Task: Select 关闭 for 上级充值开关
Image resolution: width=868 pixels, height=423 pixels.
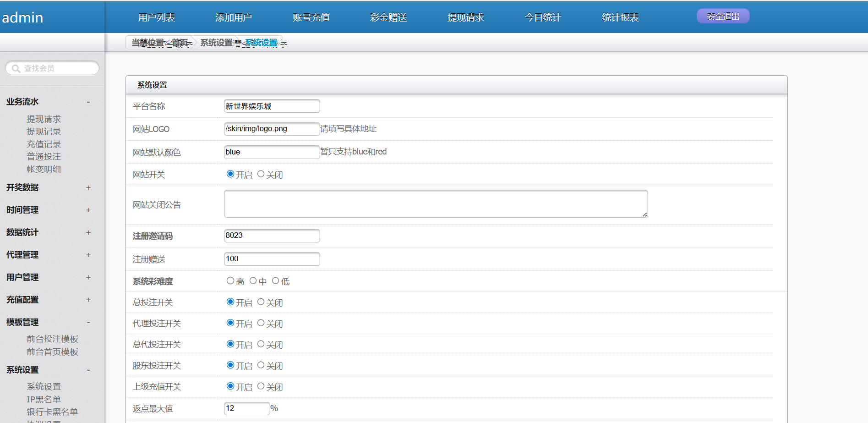Action: [261, 386]
